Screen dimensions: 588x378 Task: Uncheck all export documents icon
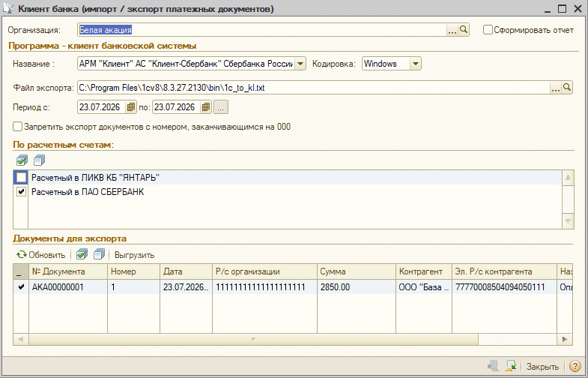click(99, 254)
